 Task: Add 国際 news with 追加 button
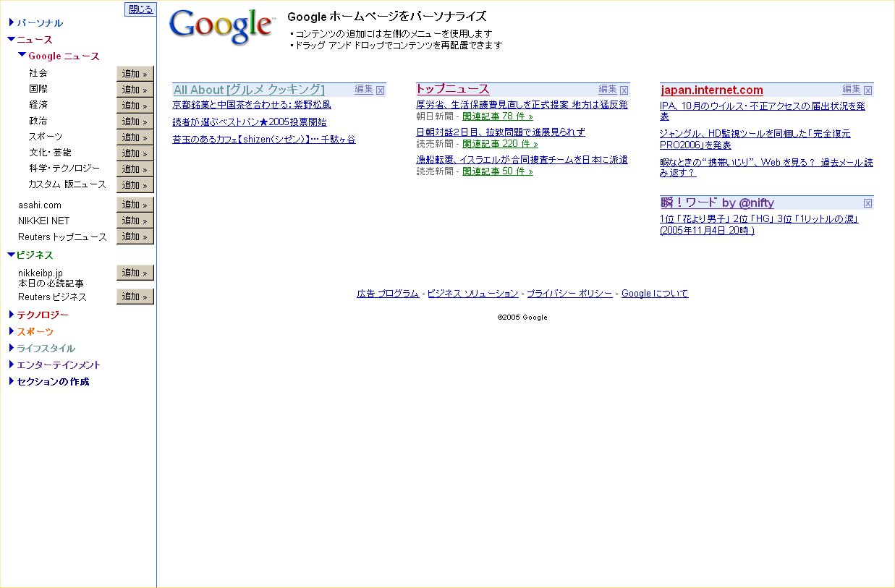pyautogui.click(x=135, y=90)
